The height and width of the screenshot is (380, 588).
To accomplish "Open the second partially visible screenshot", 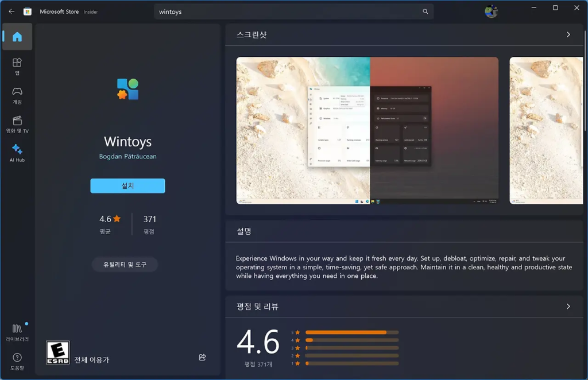I will point(546,131).
